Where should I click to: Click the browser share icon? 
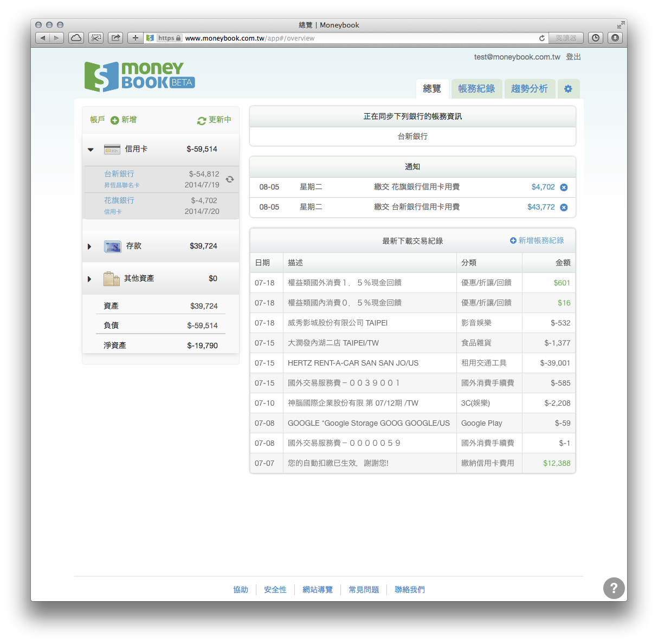[115, 38]
